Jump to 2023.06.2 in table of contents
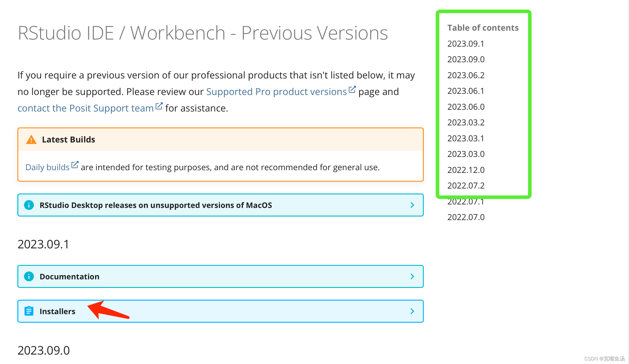Viewport: 629px width, 364px height. pos(466,75)
